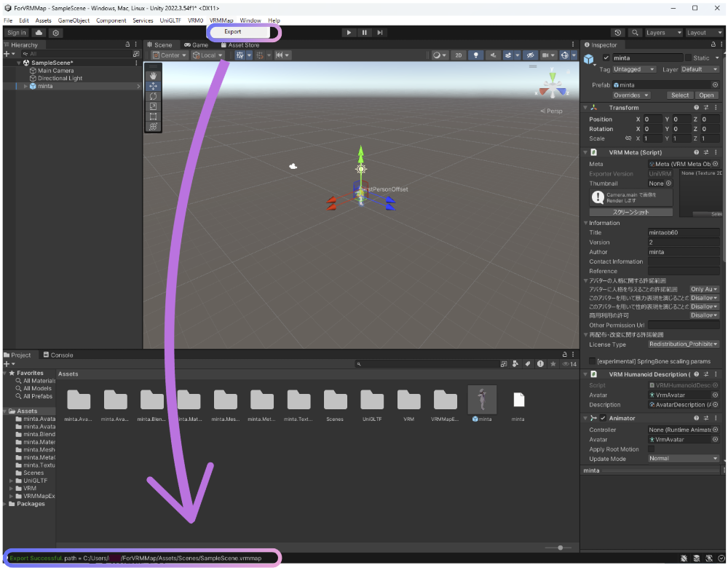This screenshot has height=568, width=728.
Task: Collapse the VRM Meta (Script) component
Action: coord(585,152)
